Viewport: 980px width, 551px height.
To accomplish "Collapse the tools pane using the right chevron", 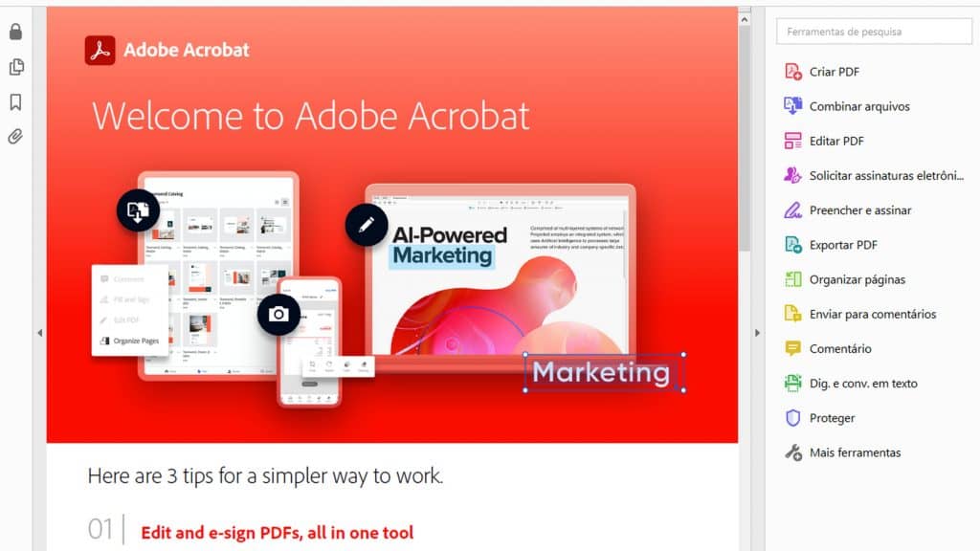I will (x=757, y=332).
